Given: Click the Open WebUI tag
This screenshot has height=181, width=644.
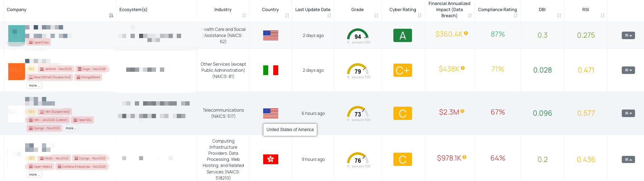Looking at the screenshot, I should 40,167.
